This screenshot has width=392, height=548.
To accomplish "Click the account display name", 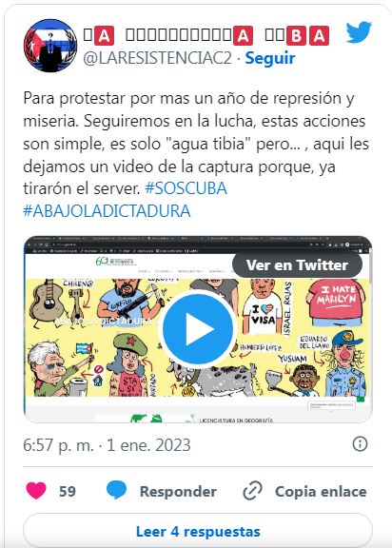I will (x=206, y=35).
